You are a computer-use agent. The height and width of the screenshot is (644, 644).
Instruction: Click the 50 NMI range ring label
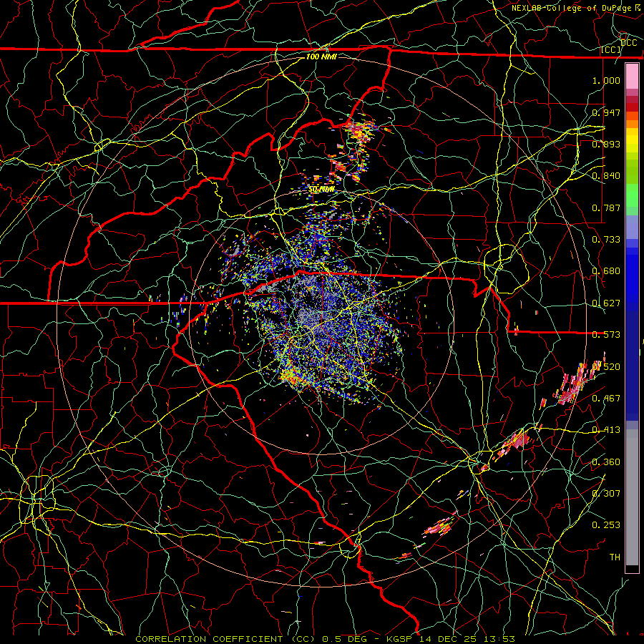321,190
